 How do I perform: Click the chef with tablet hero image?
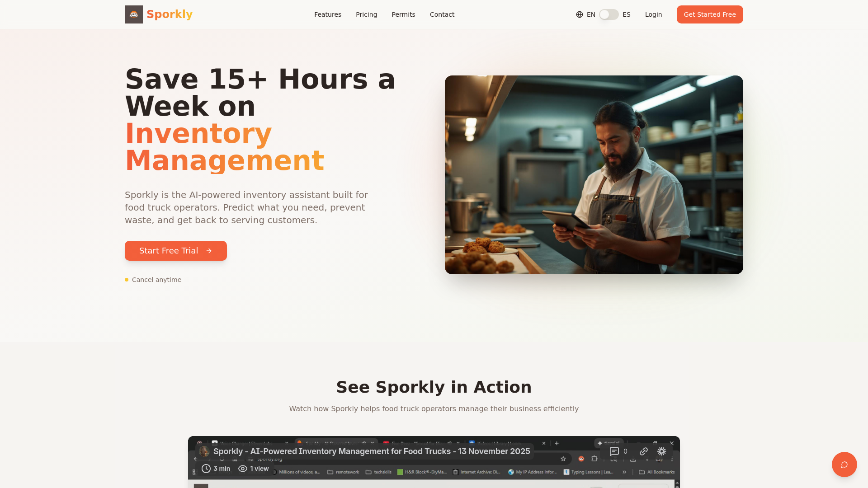tap(594, 175)
